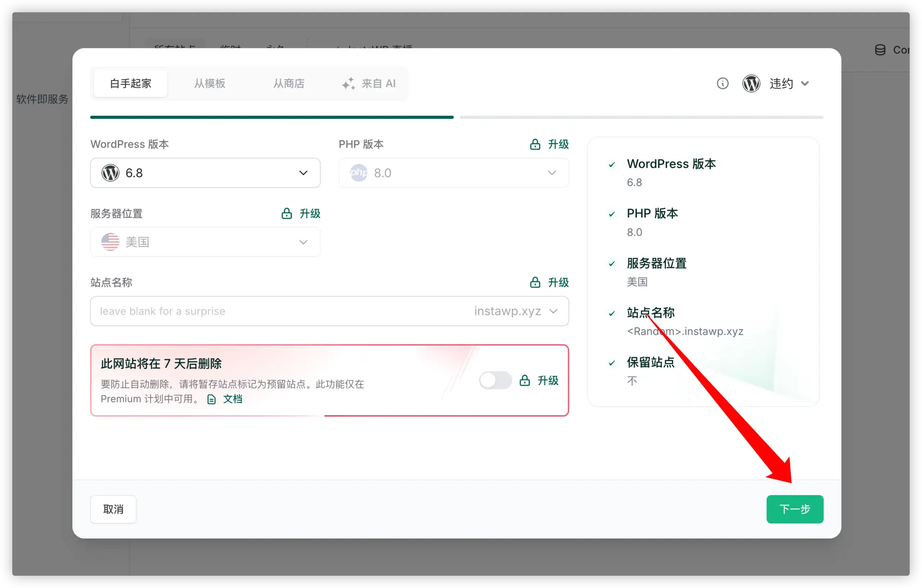Click the checkmark beside summary 服务器位置
Screen dimensions: 922x588
pos(612,264)
